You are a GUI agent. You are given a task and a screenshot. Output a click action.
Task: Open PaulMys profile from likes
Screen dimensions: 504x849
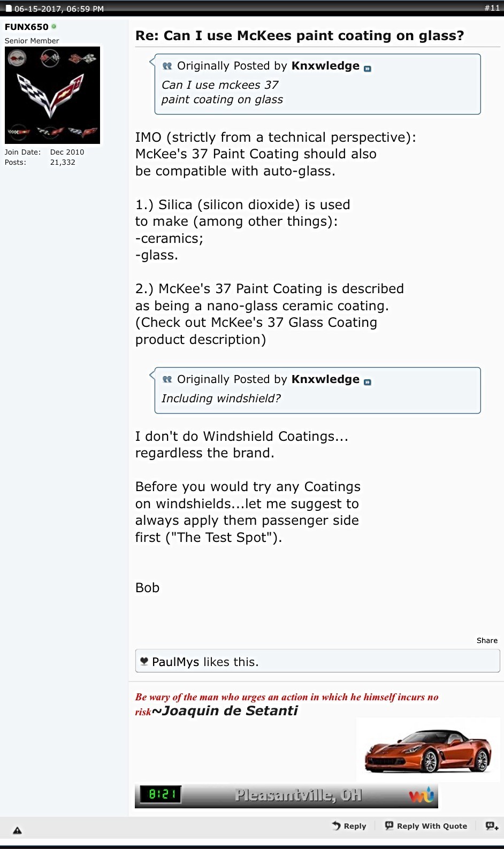[x=175, y=662]
